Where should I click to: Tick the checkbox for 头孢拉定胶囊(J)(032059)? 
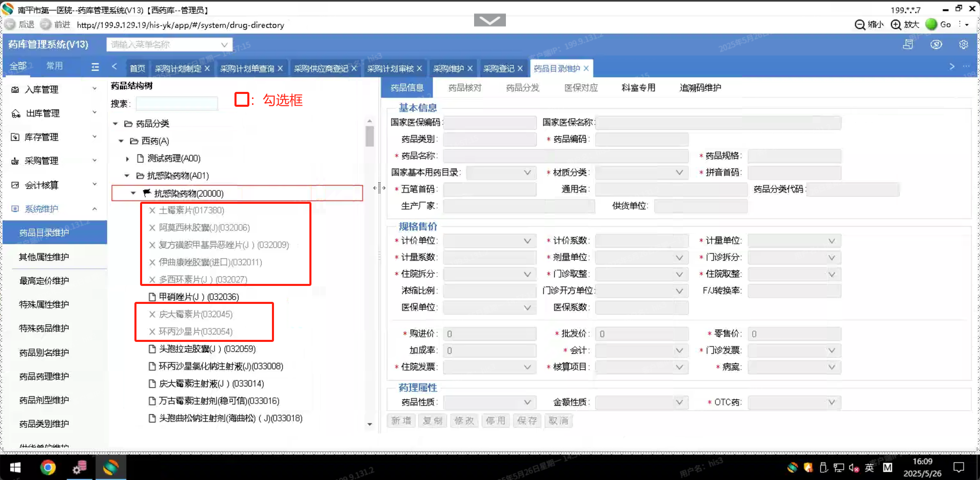click(x=152, y=349)
